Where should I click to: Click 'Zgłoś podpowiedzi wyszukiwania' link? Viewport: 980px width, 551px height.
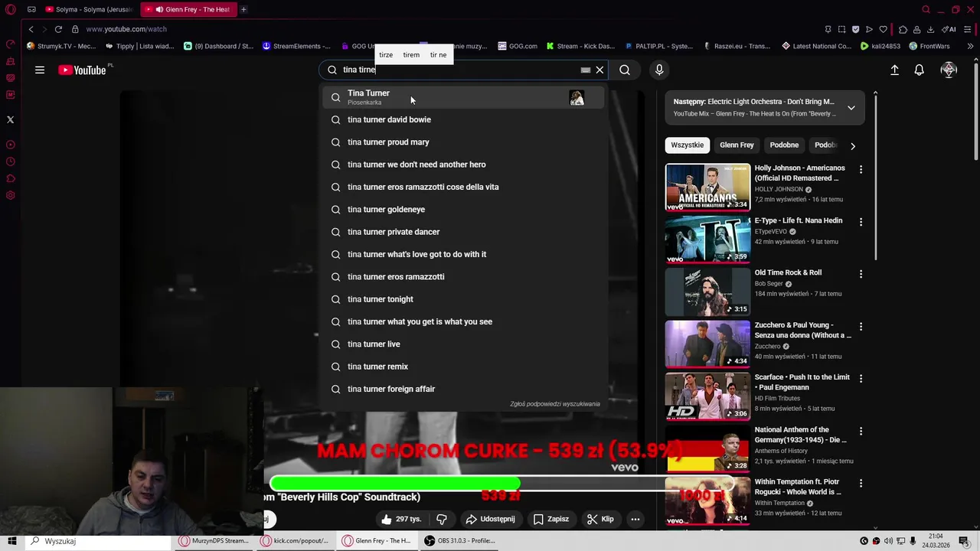[555, 404]
